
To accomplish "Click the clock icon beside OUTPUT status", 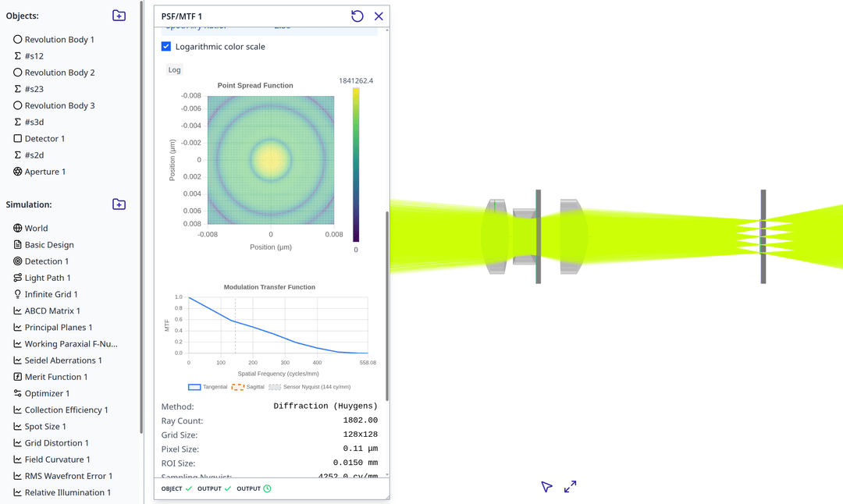I will pos(267,489).
